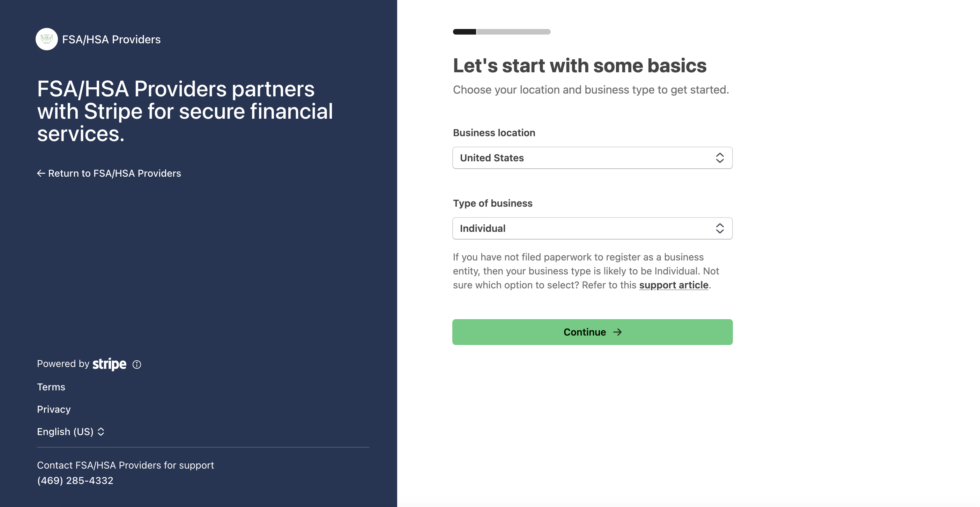Screen dimensions: 980x507
Task: Click the up-down chevron in Type of business field
Action: 719,228
